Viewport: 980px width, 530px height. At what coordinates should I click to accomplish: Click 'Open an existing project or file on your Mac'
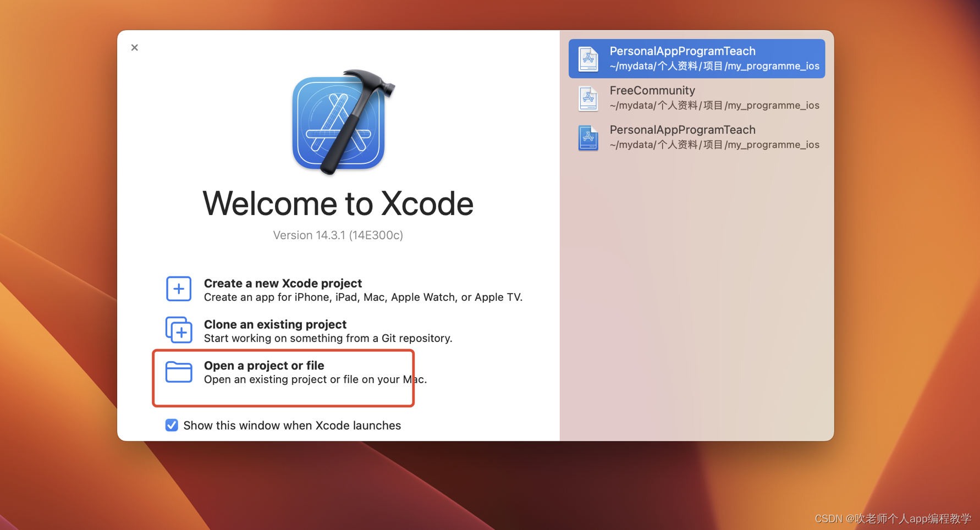[315, 379]
